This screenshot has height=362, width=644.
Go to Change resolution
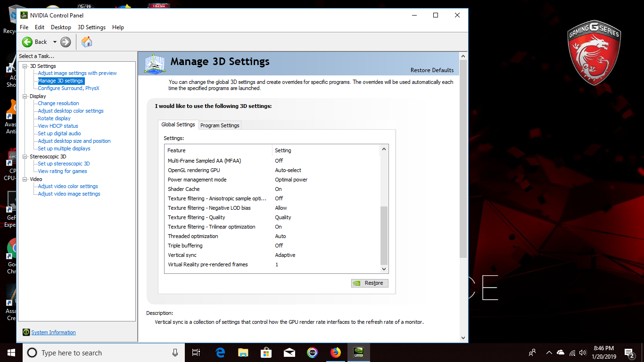click(x=58, y=103)
